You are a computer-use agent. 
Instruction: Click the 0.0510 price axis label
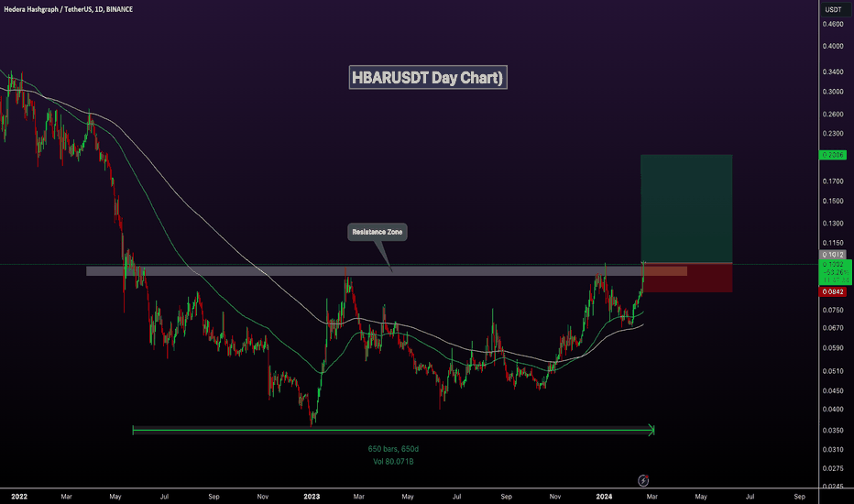(x=833, y=371)
